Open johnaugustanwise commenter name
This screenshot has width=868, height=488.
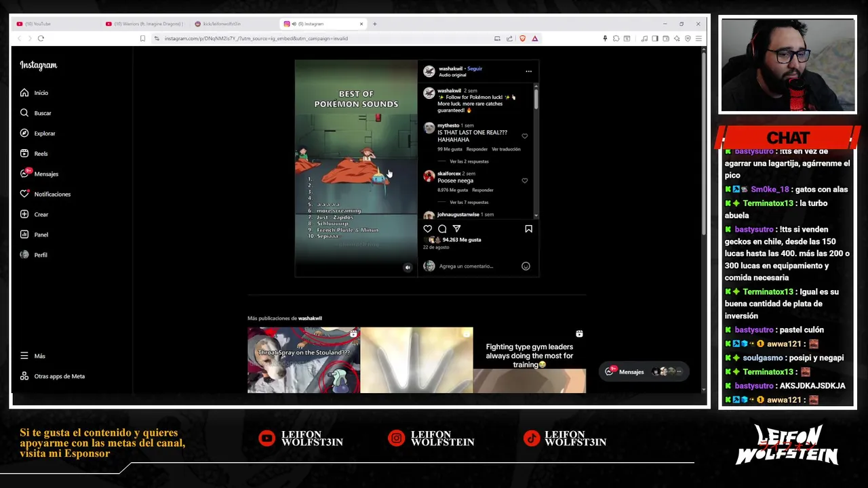458,214
